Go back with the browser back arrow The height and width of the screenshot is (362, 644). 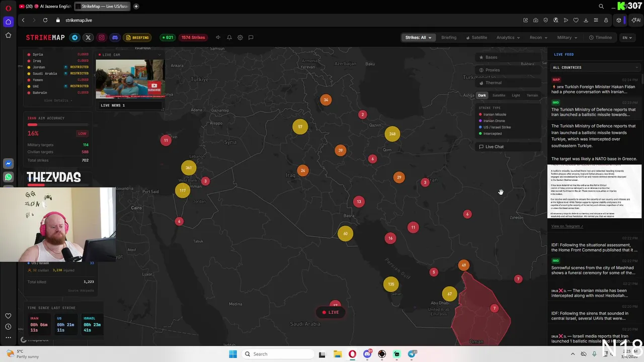tap(23, 20)
